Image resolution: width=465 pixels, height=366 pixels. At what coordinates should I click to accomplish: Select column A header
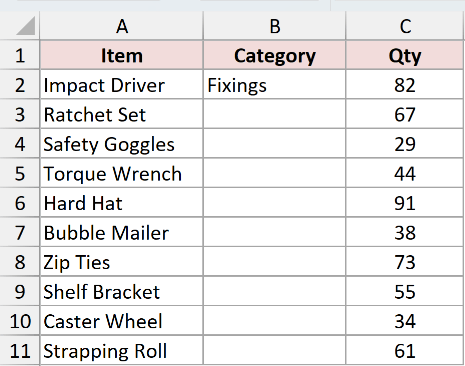(121, 26)
